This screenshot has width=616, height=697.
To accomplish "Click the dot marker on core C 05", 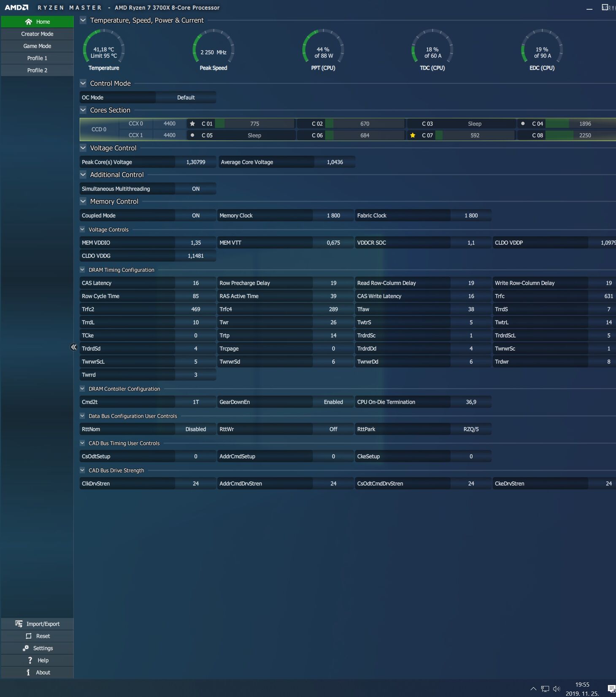I will pos(192,135).
